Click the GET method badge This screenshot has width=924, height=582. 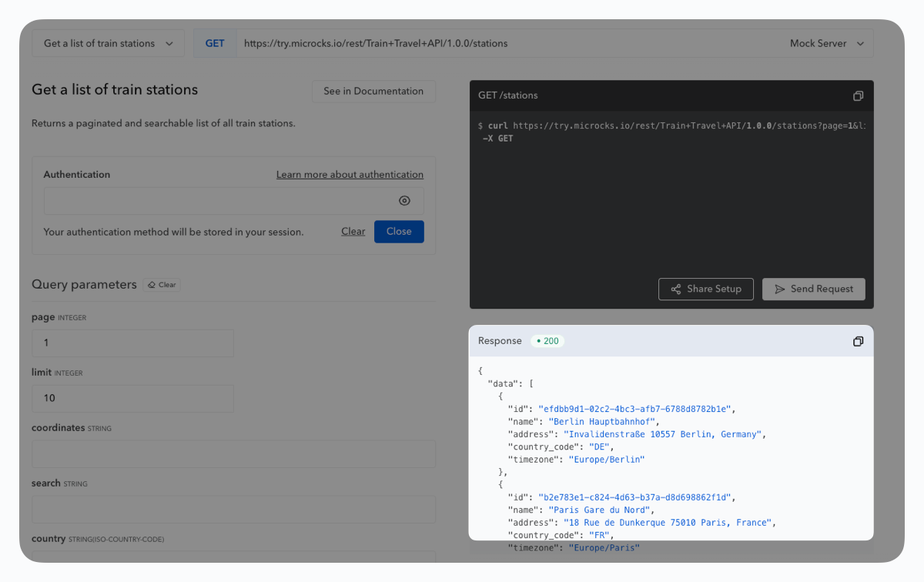click(214, 43)
